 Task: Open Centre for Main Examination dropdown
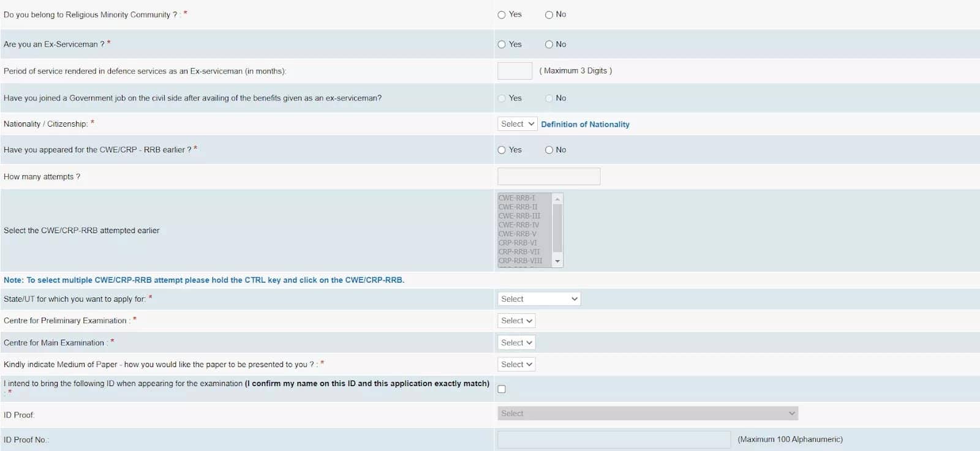(516, 343)
